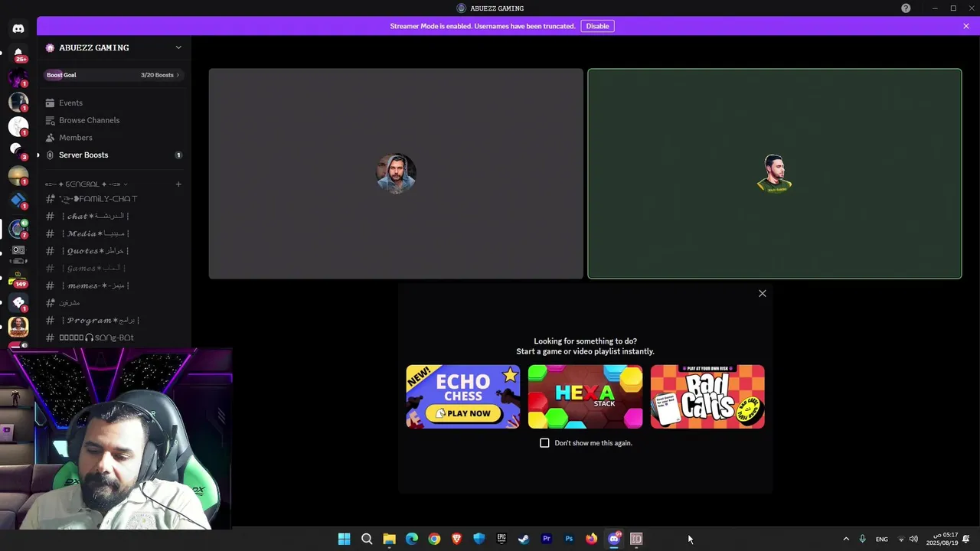Open the Help question mark icon
Screen dimensions: 980x551
pos(906,8)
